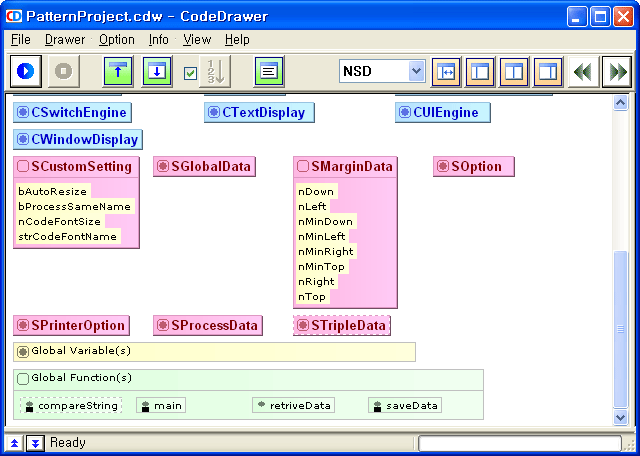Open the Info menu
This screenshot has height=456, width=640.
point(158,40)
